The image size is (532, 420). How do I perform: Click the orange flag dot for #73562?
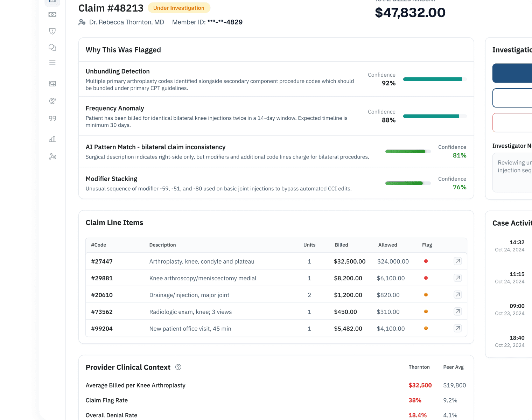tap(426, 311)
